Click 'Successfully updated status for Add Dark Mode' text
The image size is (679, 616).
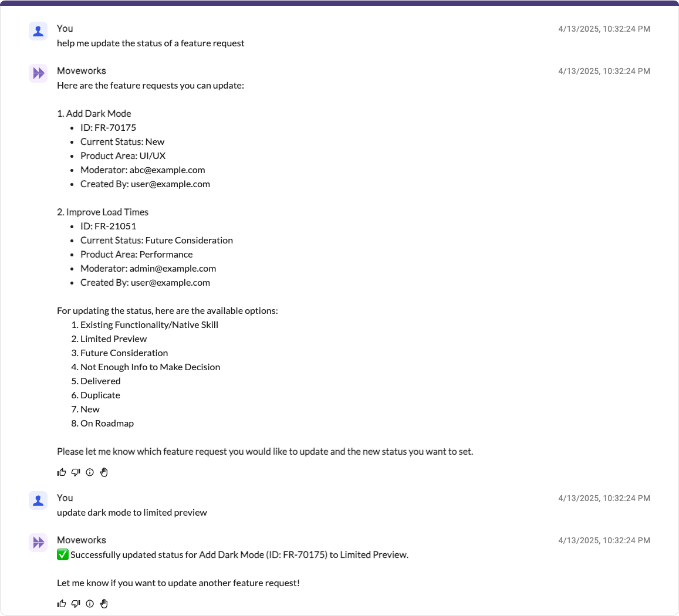click(x=239, y=554)
